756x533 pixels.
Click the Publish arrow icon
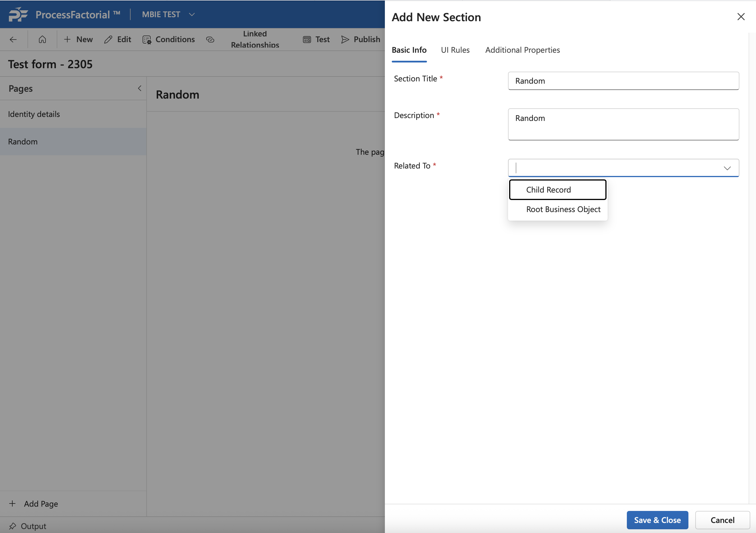tap(345, 40)
